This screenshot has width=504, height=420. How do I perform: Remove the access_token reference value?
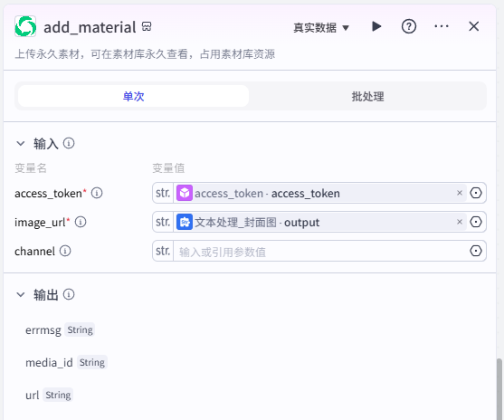point(460,193)
